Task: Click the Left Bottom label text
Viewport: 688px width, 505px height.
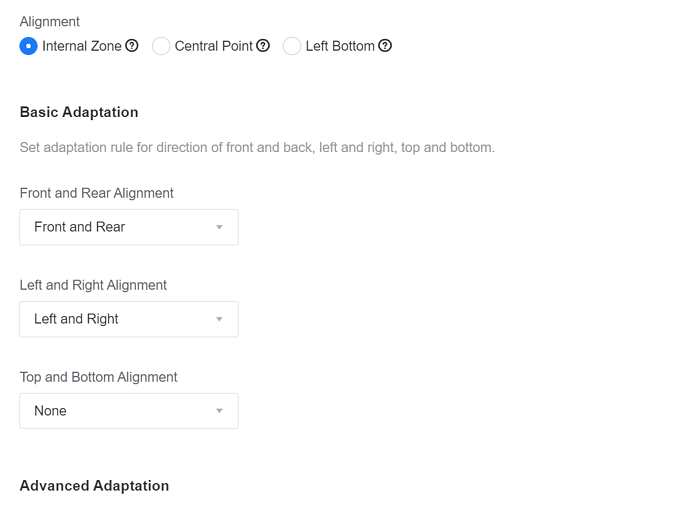Action: point(340,46)
